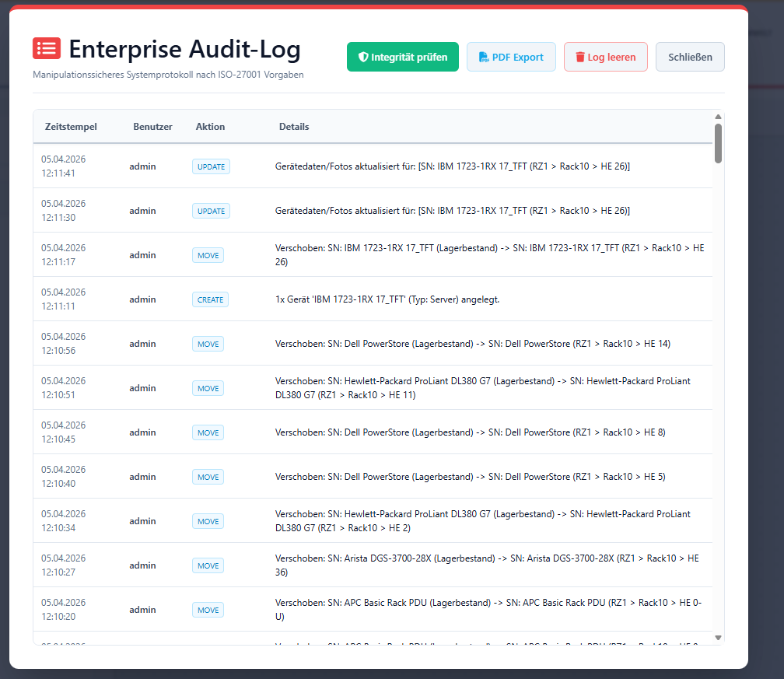Viewport: 784px width, 679px height.
Task: Click the Dell PowerStore HE 14 detail text
Action: tap(473, 344)
